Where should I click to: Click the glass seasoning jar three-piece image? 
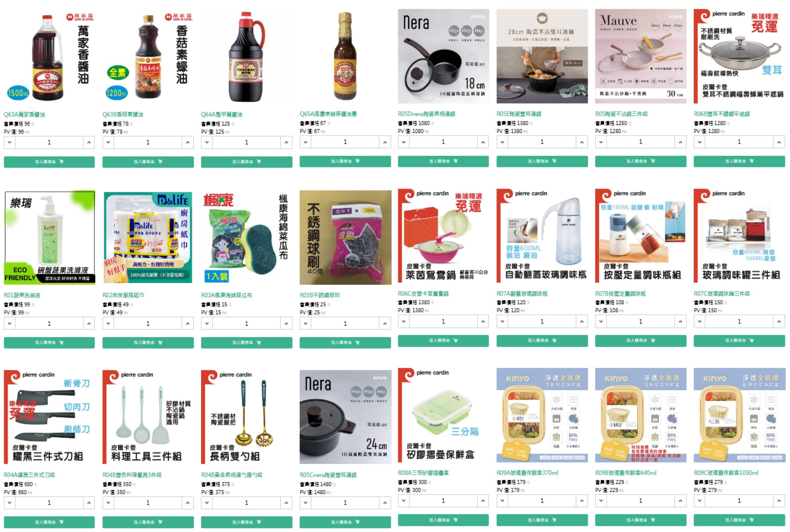tap(739, 236)
